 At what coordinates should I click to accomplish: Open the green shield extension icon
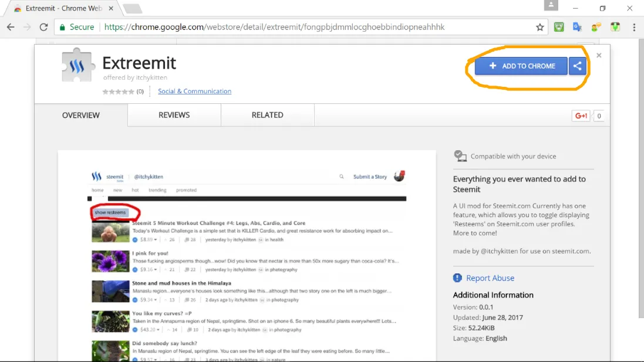(x=558, y=27)
